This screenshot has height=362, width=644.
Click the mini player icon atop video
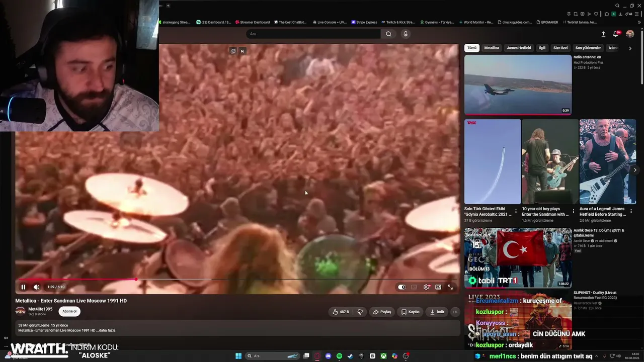point(233,51)
